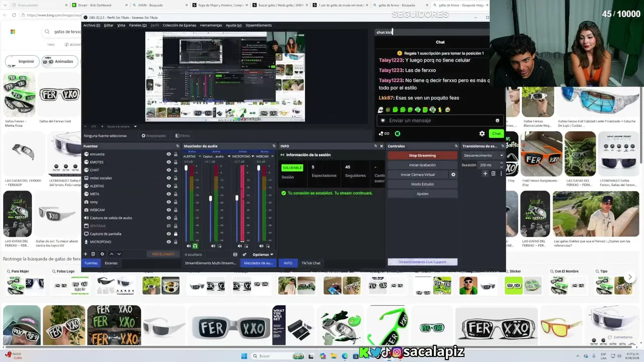Hide the redes sociales source
Viewport: 644px width, 362px height.
coord(169,178)
